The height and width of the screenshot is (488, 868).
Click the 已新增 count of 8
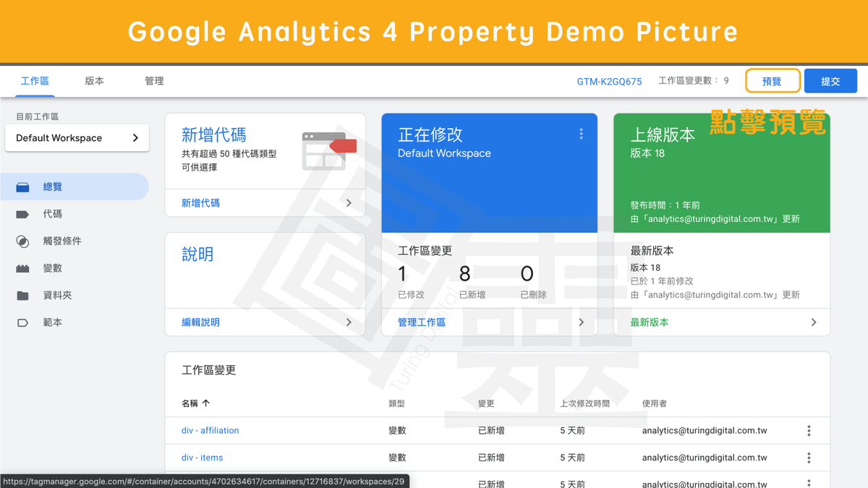coord(464,274)
